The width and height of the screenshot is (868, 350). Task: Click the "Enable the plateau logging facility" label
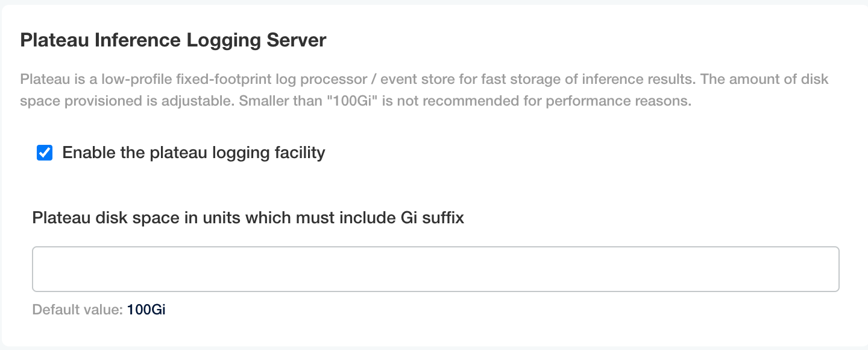pyautogui.click(x=193, y=153)
